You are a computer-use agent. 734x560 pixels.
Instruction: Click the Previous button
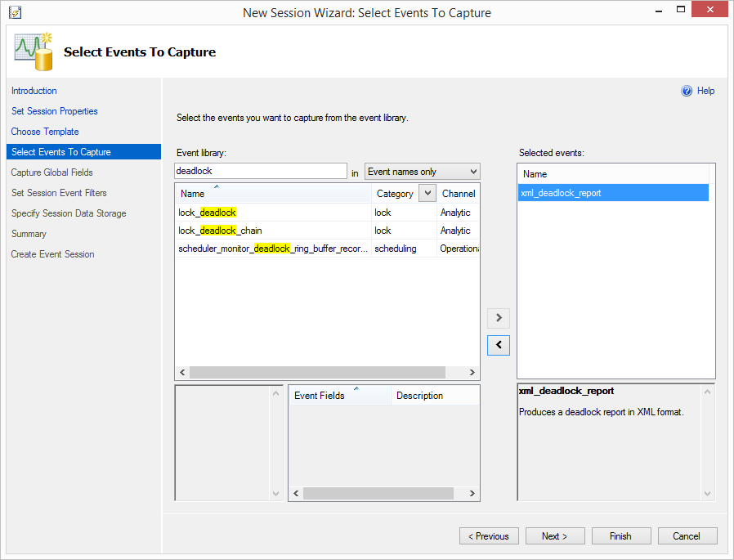coord(489,536)
